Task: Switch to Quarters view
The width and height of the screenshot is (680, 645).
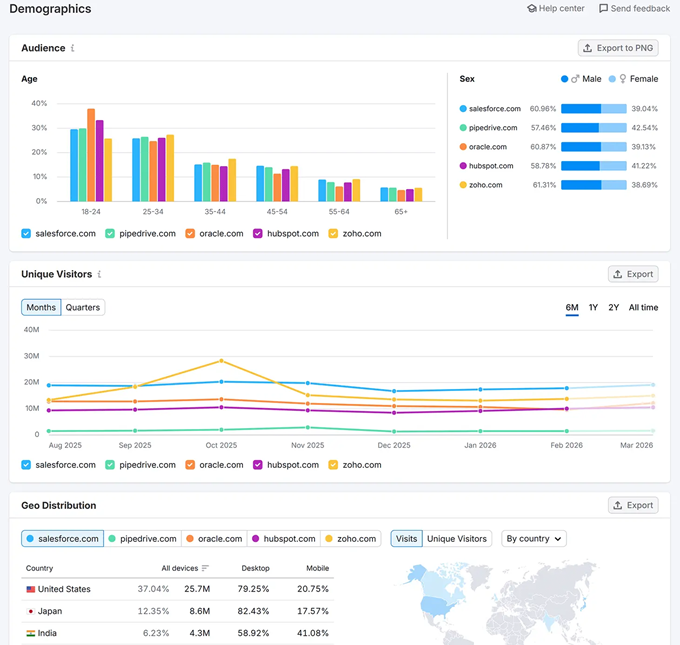Action: pyautogui.click(x=83, y=307)
